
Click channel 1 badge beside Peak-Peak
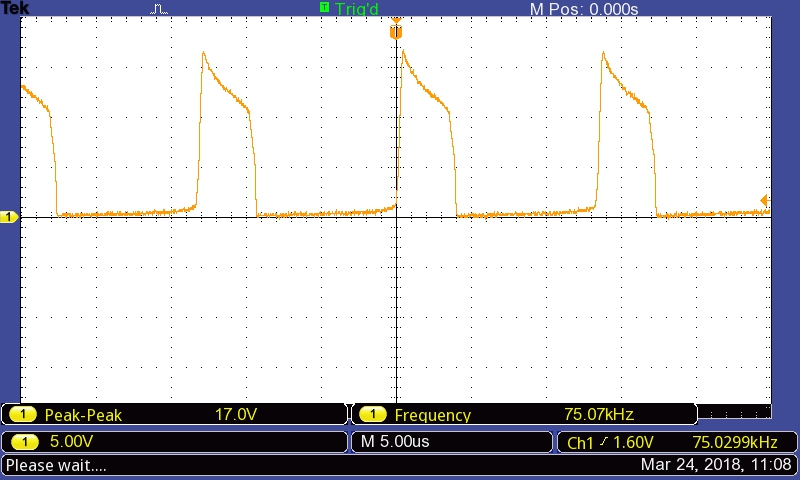click(22, 414)
